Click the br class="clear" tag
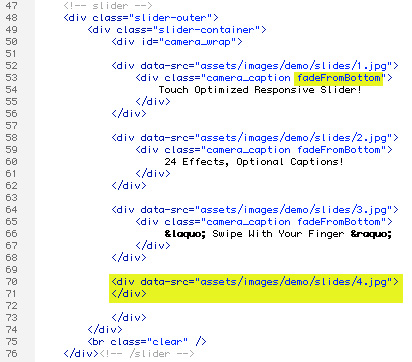Viewport: 412px width, 362px height. click(x=147, y=342)
